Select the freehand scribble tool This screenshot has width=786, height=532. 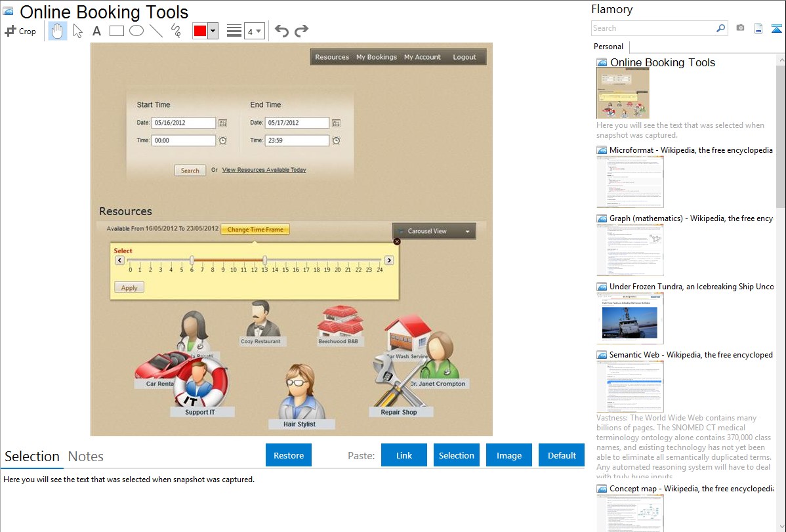176,31
